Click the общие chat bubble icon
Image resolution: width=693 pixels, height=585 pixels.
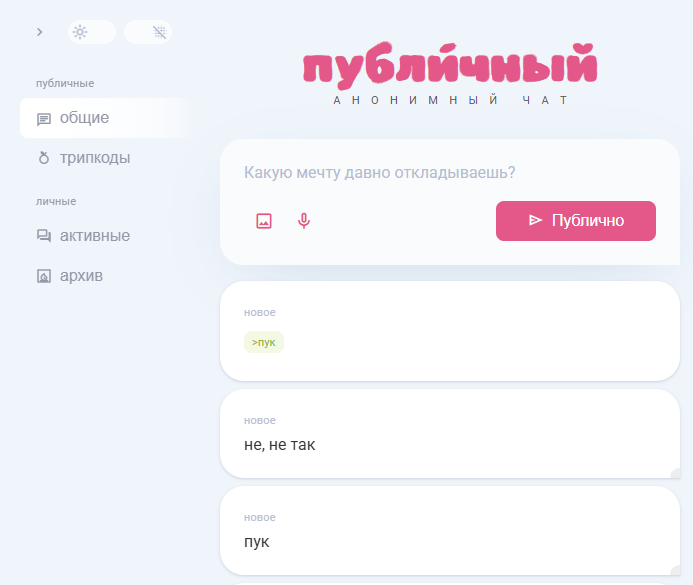[x=43, y=119]
